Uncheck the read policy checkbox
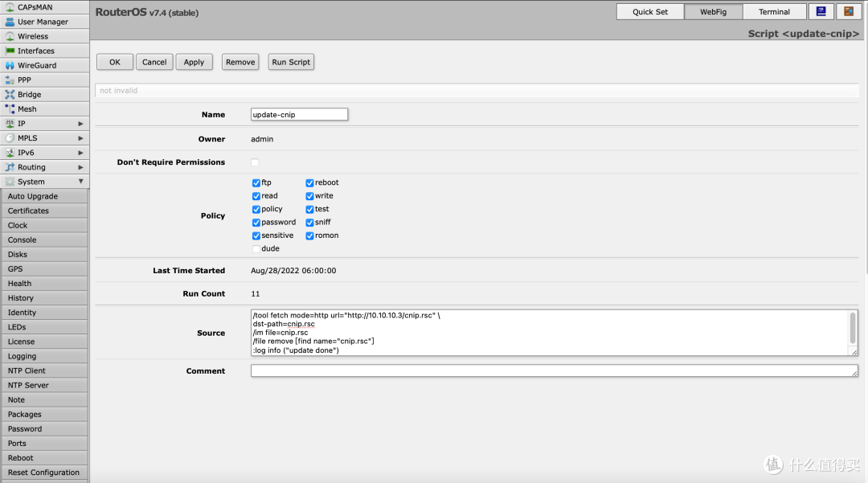 pos(256,196)
